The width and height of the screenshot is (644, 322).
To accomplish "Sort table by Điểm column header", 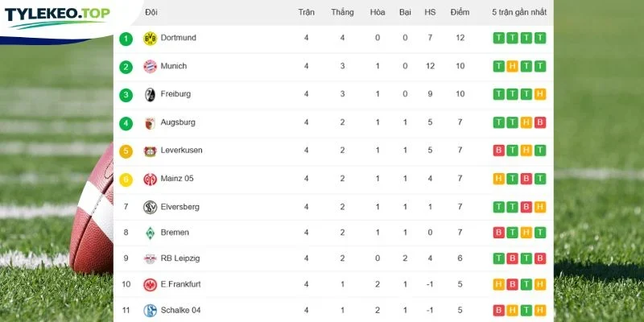I will tap(460, 12).
